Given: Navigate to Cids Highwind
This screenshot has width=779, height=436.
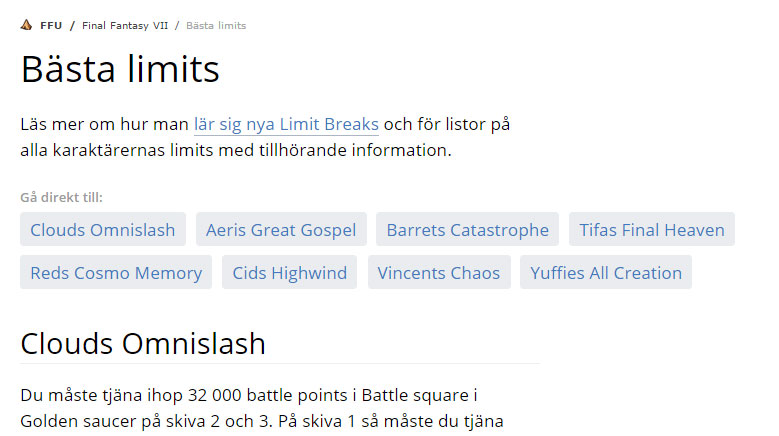Looking at the screenshot, I should pos(289,273).
